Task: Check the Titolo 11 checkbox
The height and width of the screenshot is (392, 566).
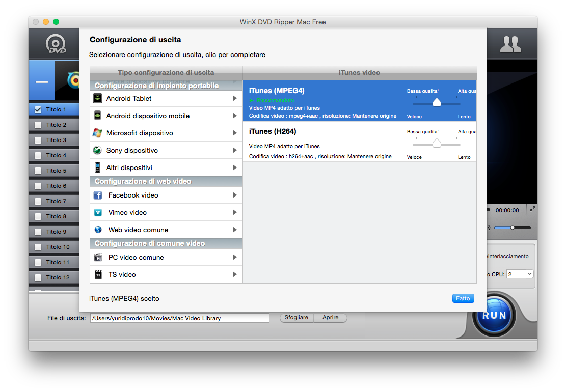Action: [x=38, y=262]
